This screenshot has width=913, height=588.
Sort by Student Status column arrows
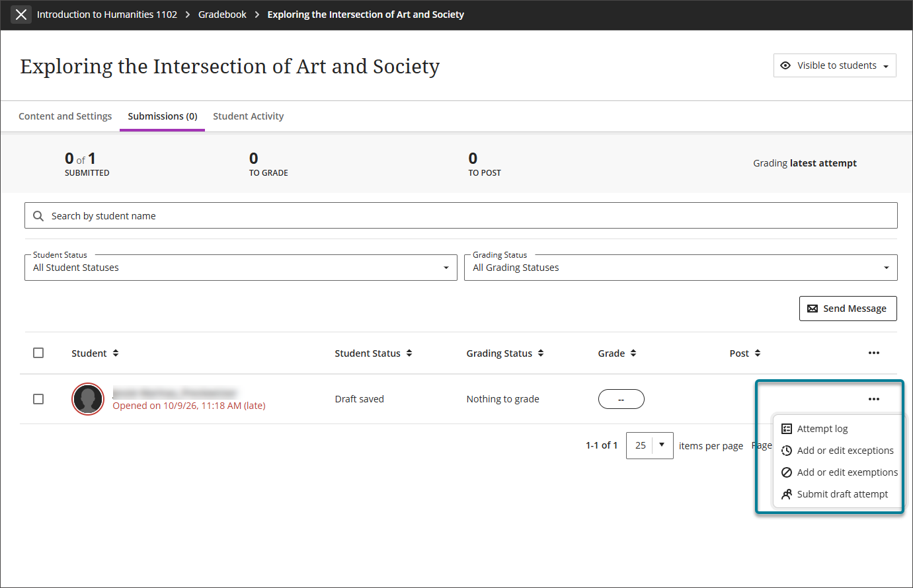pos(409,353)
